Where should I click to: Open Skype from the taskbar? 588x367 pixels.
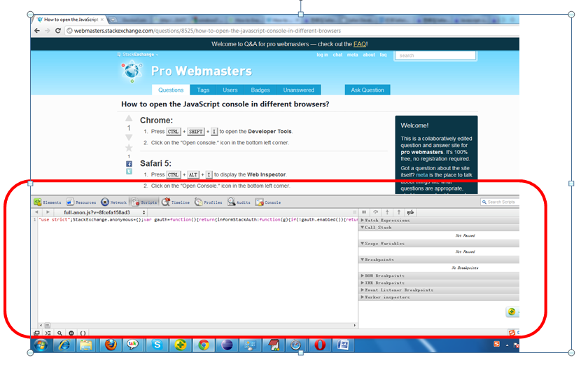(157, 345)
